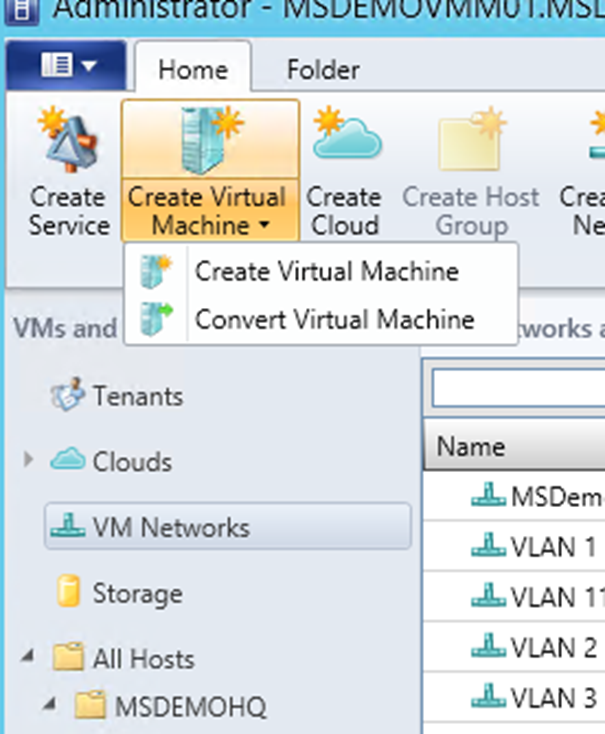Click the MSDem network icon

click(488, 494)
